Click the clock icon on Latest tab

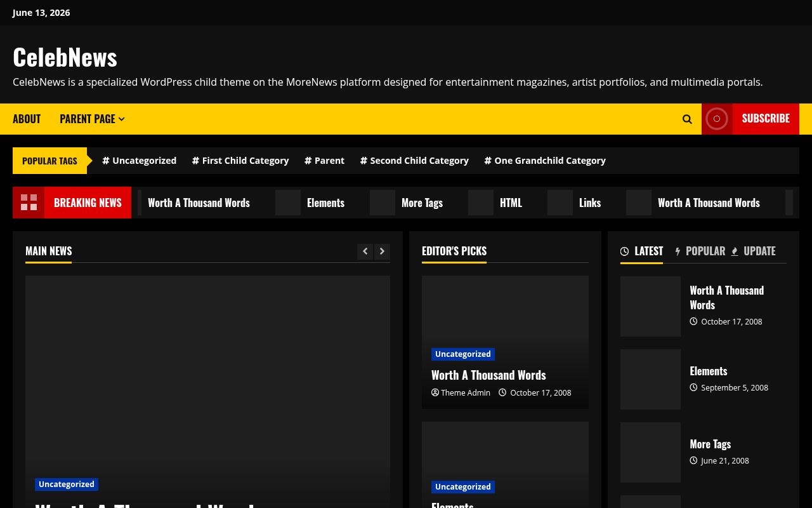click(x=625, y=251)
